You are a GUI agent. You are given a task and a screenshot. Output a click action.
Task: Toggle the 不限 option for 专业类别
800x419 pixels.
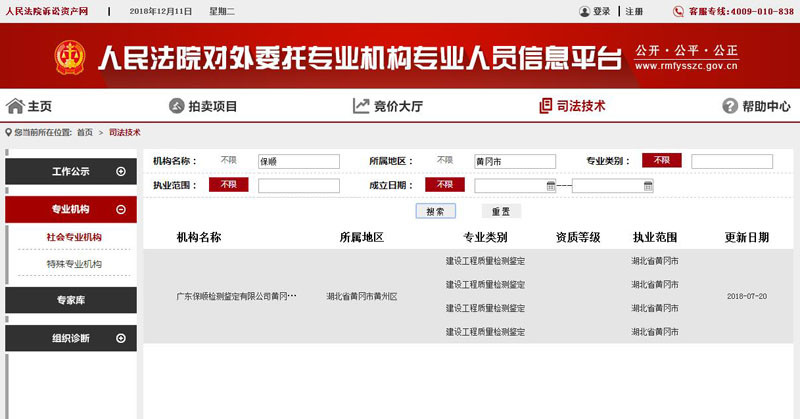[x=661, y=160]
